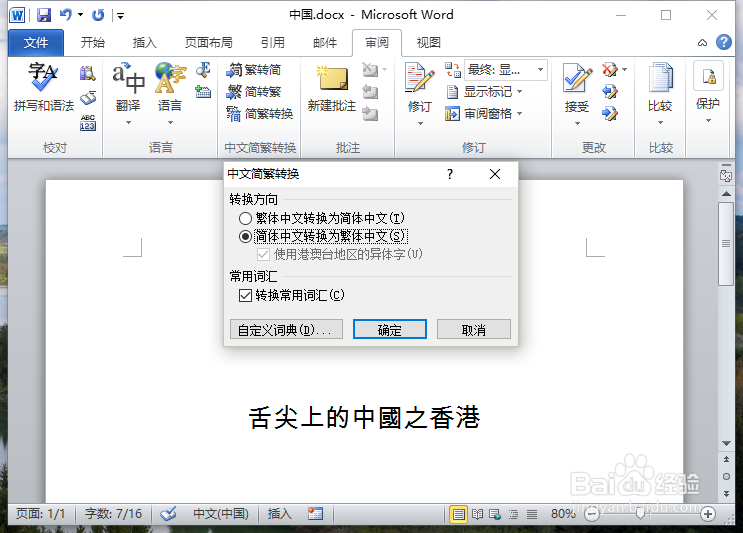Click the IME keyboard icon in 语言 group

(203, 91)
